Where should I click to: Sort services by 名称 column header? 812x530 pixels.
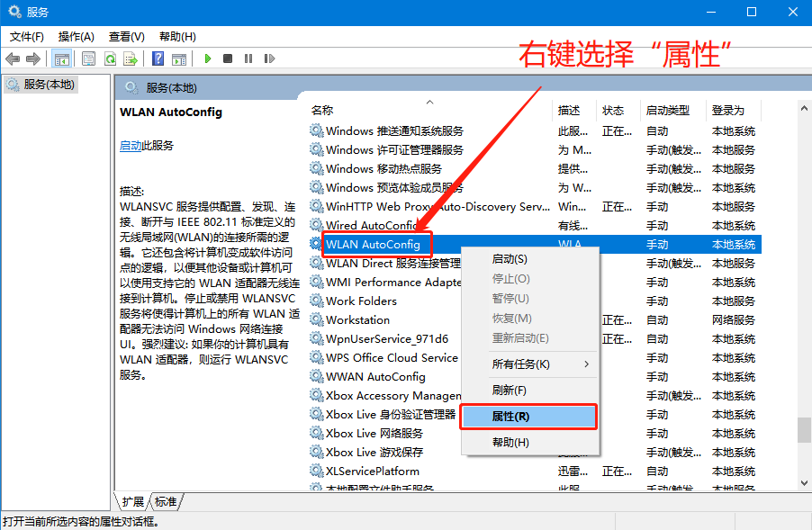322,111
